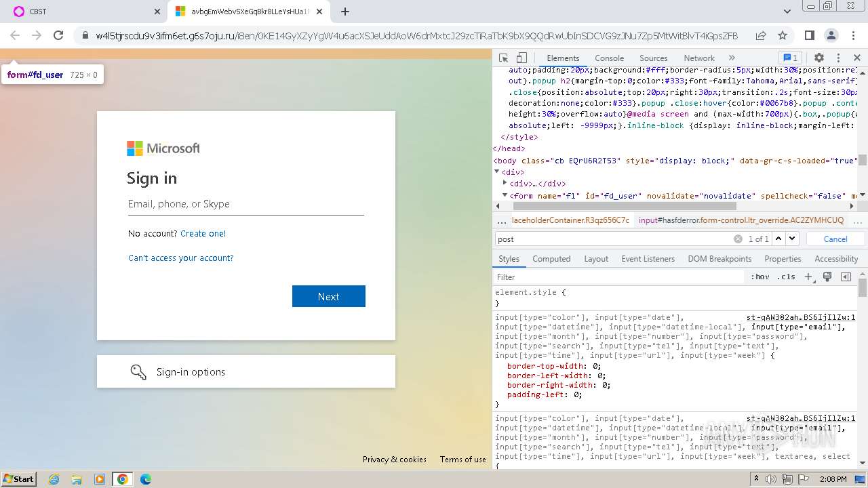Image resolution: width=868 pixels, height=488 pixels.
Task: Go to previous search result
Action: [x=778, y=239]
